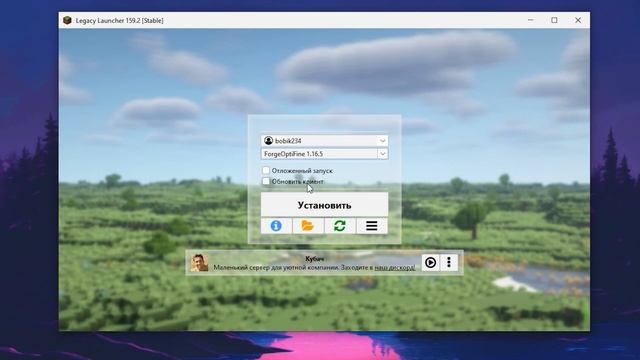Click the Кубач server title
Viewport: 640px width, 360px height.
coord(315,259)
